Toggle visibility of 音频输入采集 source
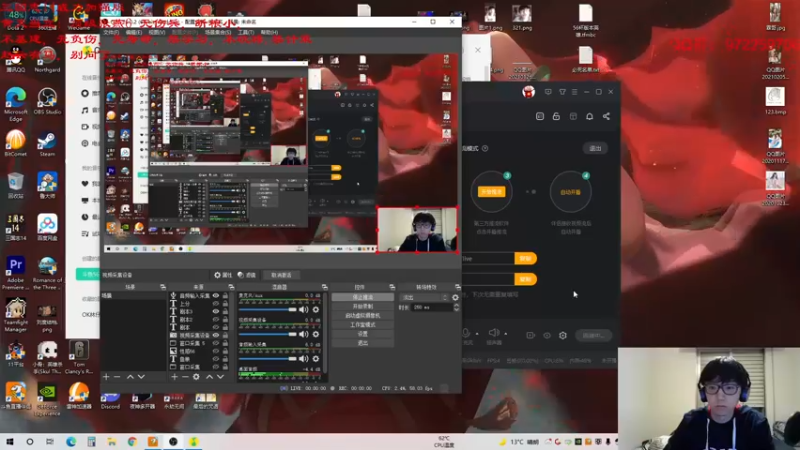Image resolution: width=800 pixels, height=450 pixels. point(216,295)
